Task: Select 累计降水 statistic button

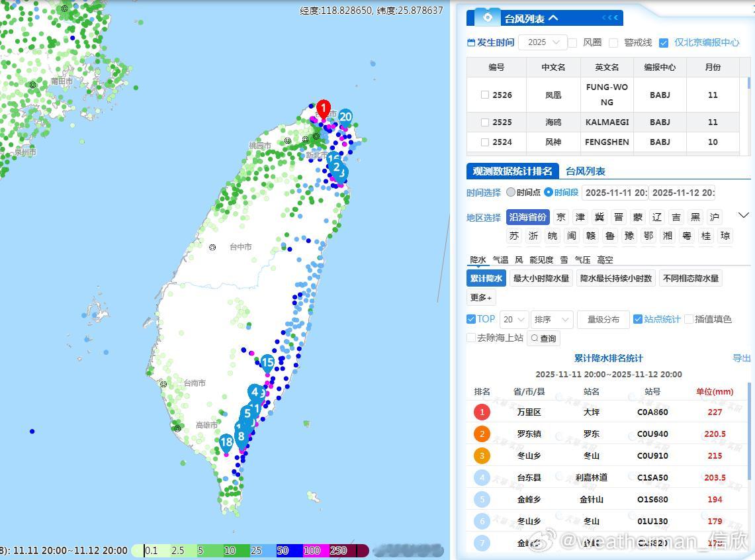Action: pyautogui.click(x=486, y=278)
